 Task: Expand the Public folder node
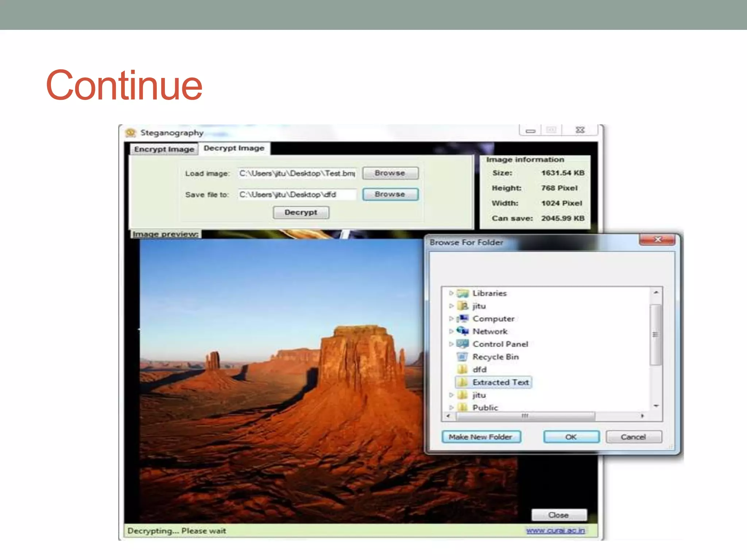coord(451,407)
